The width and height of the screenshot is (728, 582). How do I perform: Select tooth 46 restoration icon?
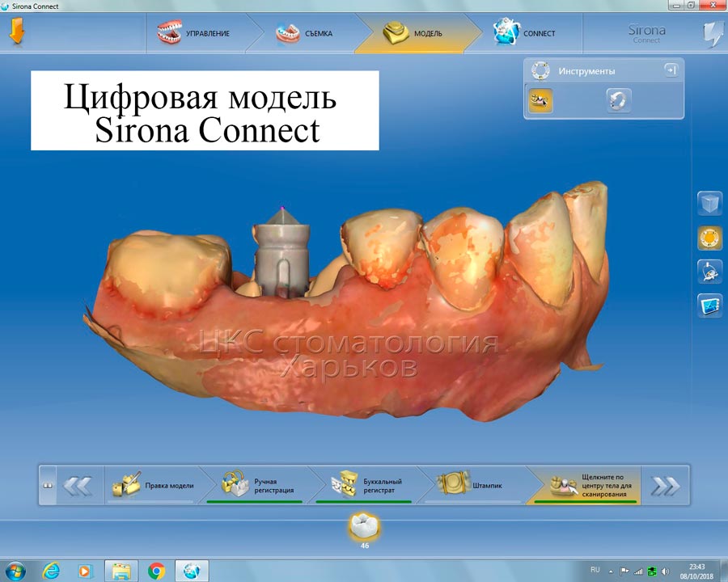point(365,527)
